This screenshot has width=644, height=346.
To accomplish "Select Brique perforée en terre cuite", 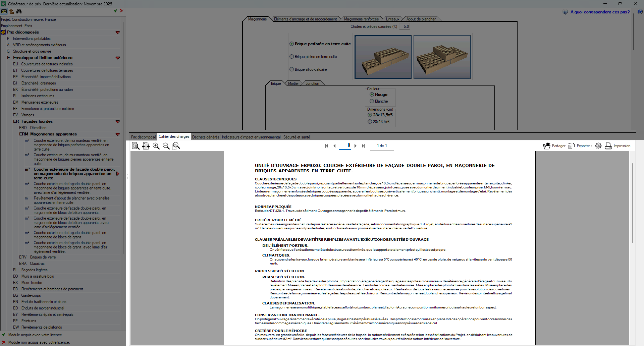I will pyautogui.click(x=292, y=44).
